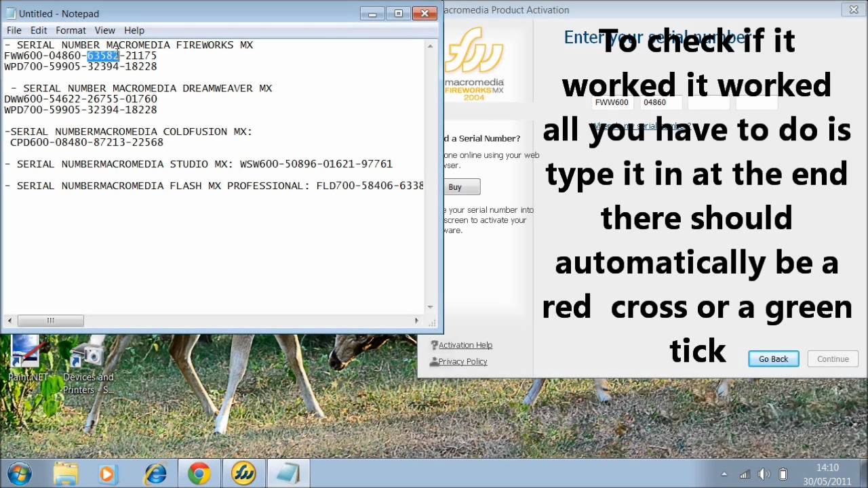Open the Windows Start menu
Image resolution: width=868 pixels, height=488 pixels.
pyautogui.click(x=20, y=473)
